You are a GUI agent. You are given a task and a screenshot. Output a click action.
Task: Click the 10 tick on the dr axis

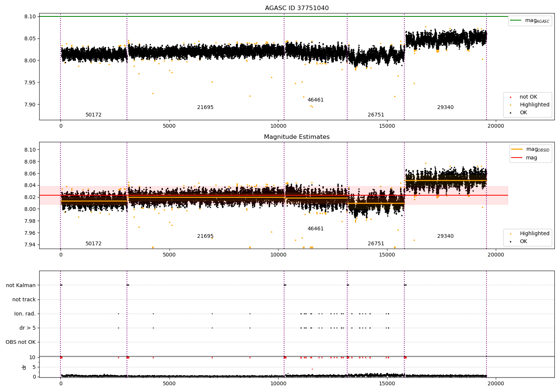32,357
